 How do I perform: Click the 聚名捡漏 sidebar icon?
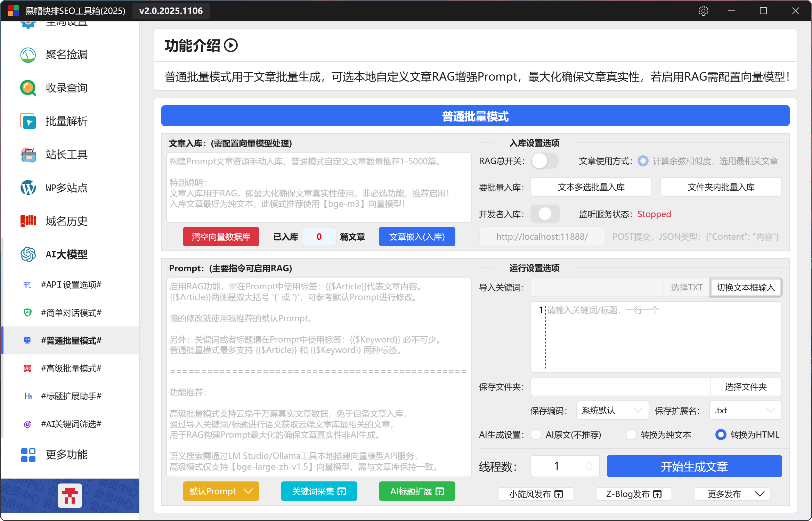click(x=28, y=55)
